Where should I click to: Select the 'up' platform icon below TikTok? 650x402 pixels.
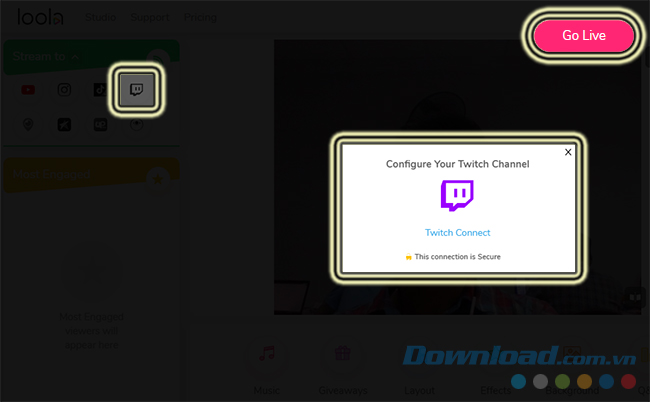100,124
